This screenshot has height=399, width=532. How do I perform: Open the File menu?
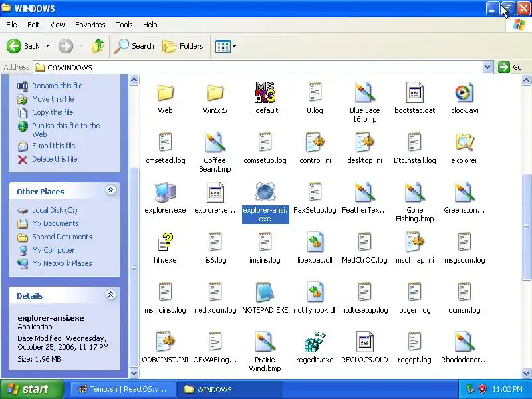click(x=11, y=25)
